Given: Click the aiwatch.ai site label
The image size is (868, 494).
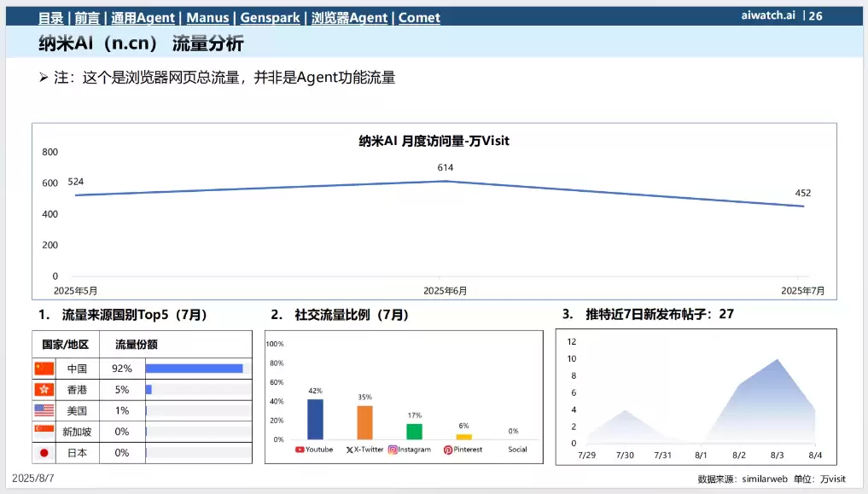Looking at the screenshot, I should (x=768, y=15).
